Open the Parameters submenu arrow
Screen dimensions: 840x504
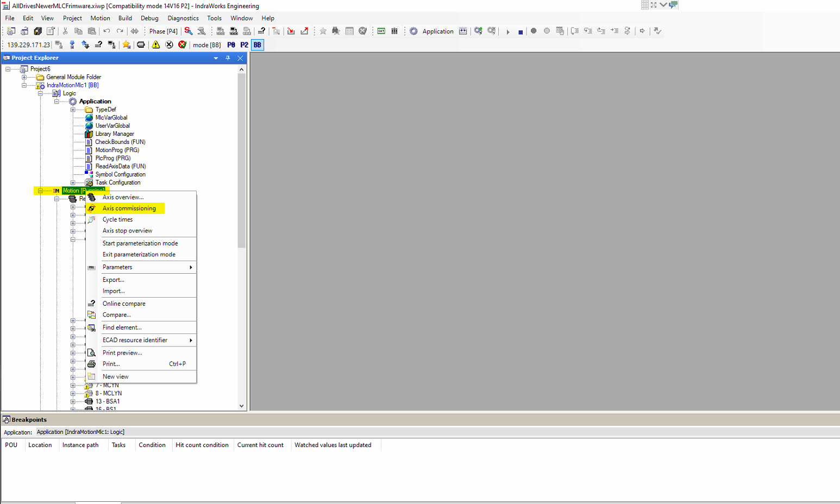(x=191, y=267)
